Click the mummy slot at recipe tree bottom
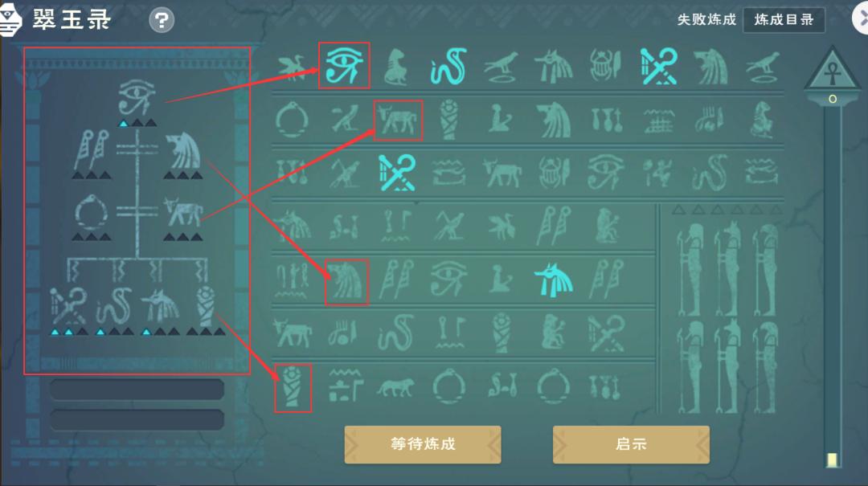868x486 pixels. coord(206,306)
